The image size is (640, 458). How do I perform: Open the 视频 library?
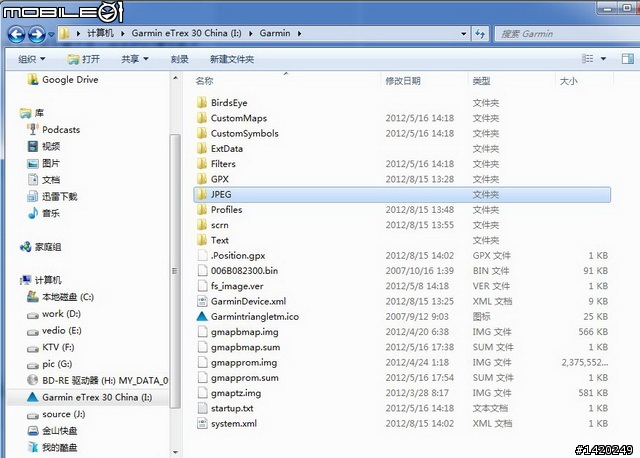pyautogui.click(x=44, y=146)
